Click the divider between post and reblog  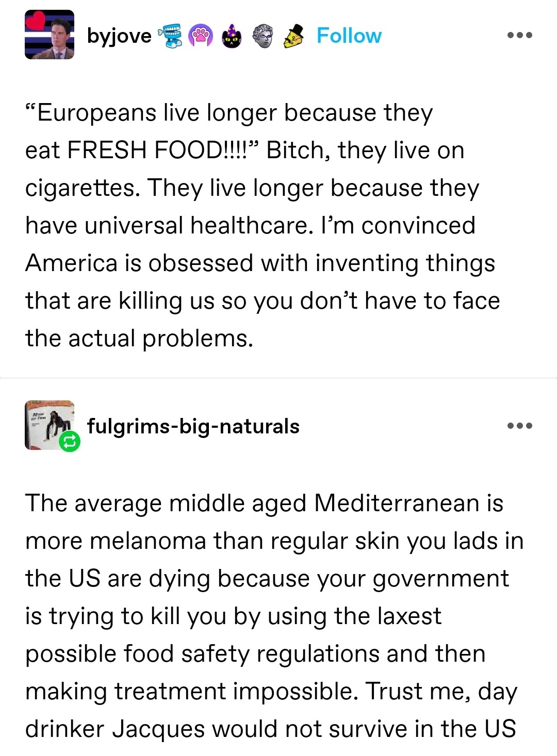click(278, 378)
